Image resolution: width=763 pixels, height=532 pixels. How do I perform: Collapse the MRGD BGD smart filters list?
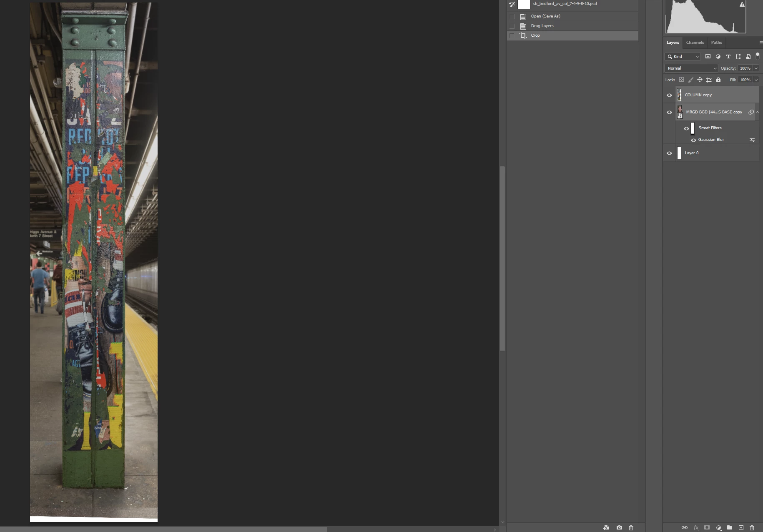pos(757,112)
